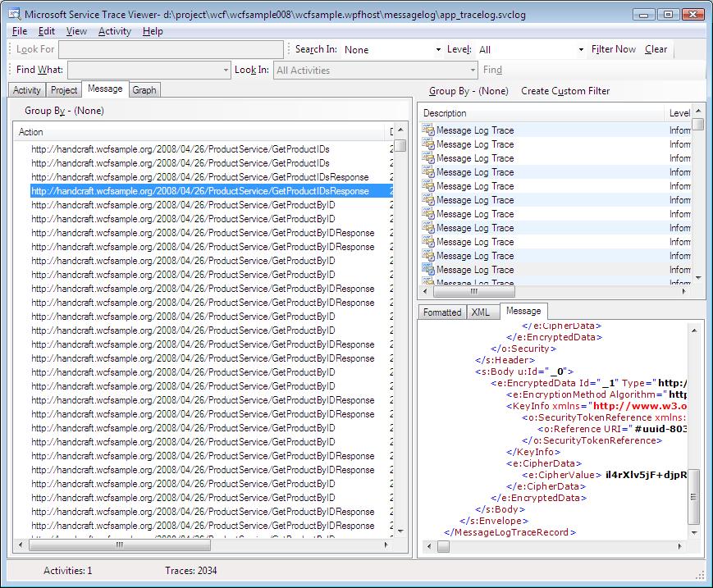This screenshot has height=588, width=713.
Task: Click the third Message Log Trace icon
Action: pos(428,158)
